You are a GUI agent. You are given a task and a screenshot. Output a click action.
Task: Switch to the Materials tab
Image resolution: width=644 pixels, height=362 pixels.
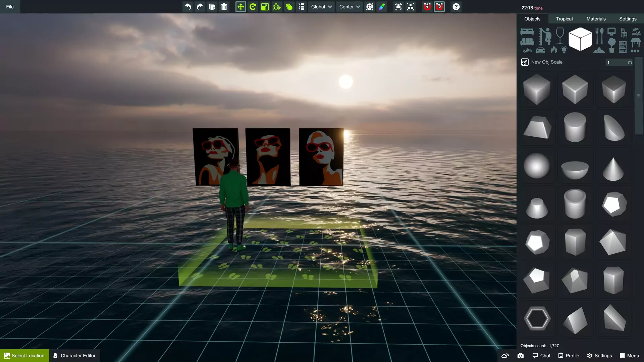click(x=596, y=19)
